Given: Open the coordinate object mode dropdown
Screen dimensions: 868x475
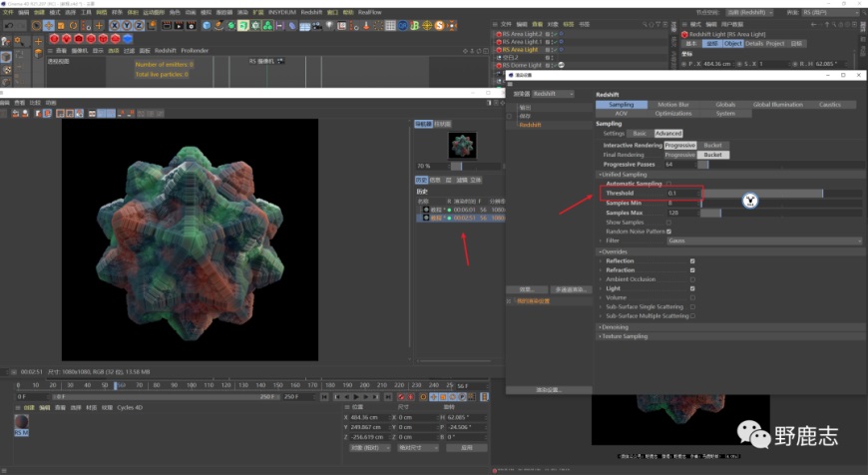Looking at the screenshot, I should point(370,447).
